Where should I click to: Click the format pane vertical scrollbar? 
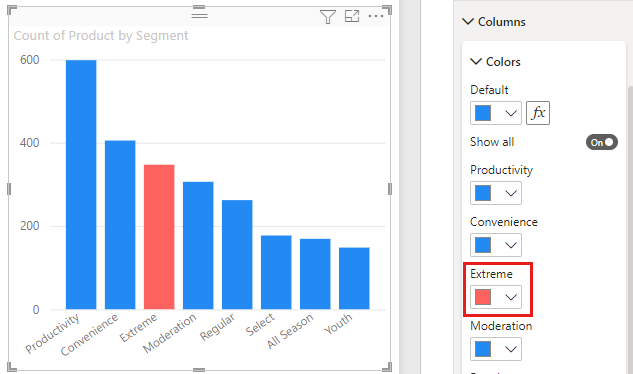coord(630,230)
